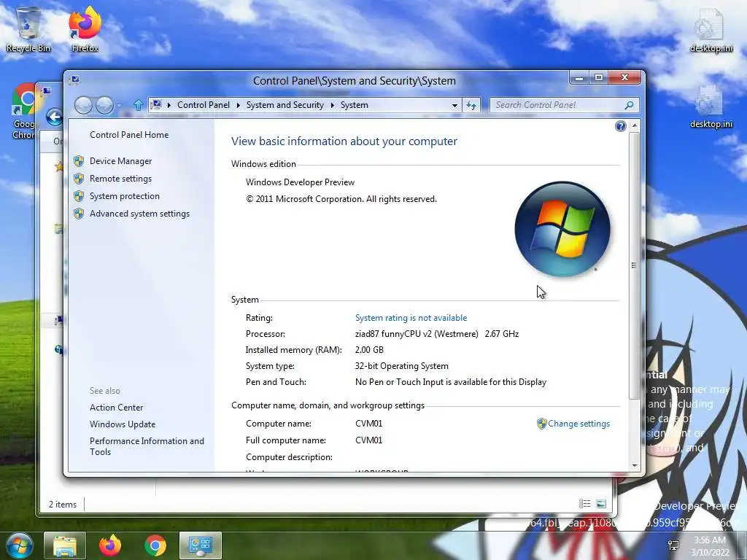Launch Chrome from the taskbar
Image resolution: width=747 pixels, height=560 pixels.
click(x=155, y=545)
